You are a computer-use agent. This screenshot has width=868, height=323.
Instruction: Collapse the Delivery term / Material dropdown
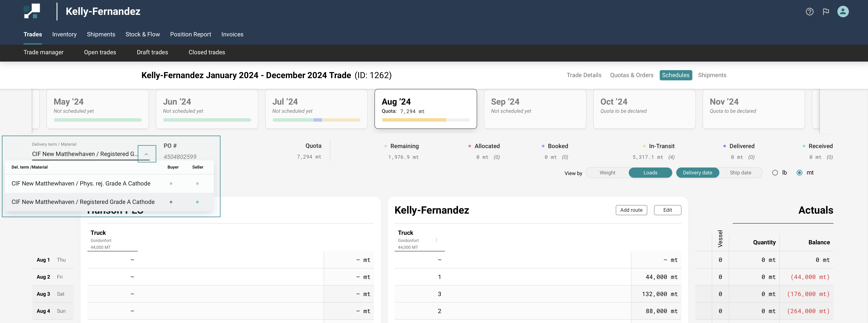pyautogui.click(x=147, y=154)
